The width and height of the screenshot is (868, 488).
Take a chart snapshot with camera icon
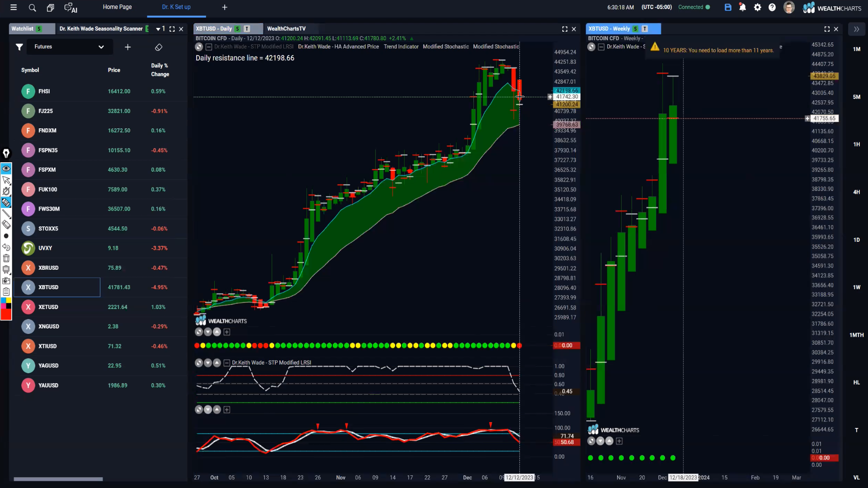coord(6,281)
